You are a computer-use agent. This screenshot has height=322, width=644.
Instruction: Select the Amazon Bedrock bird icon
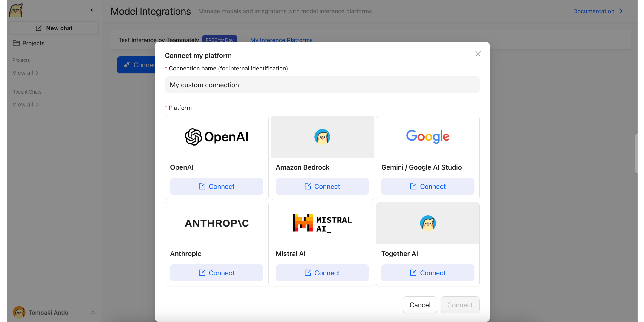tap(322, 137)
